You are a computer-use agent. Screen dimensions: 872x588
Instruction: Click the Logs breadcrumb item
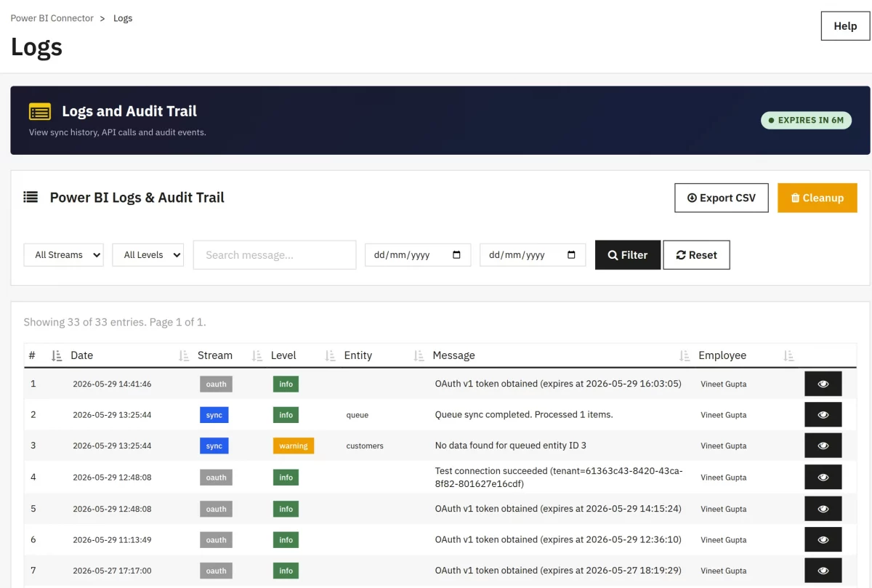coord(123,18)
